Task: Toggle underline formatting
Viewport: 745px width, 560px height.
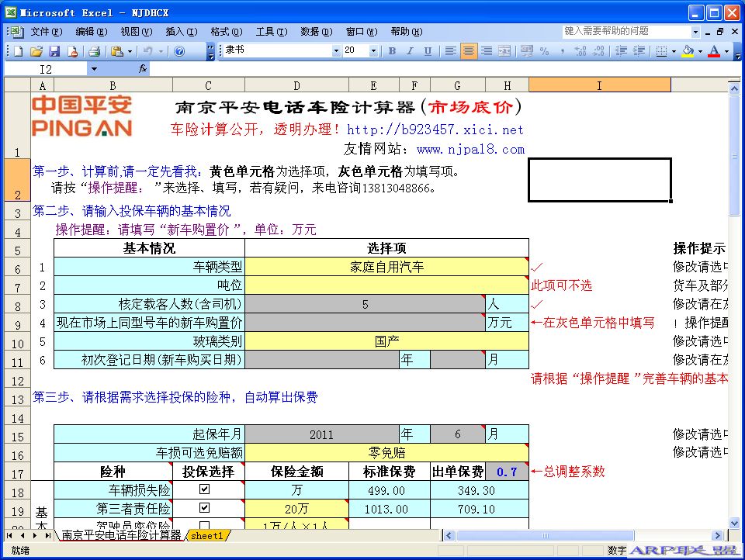Action: click(x=426, y=52)
